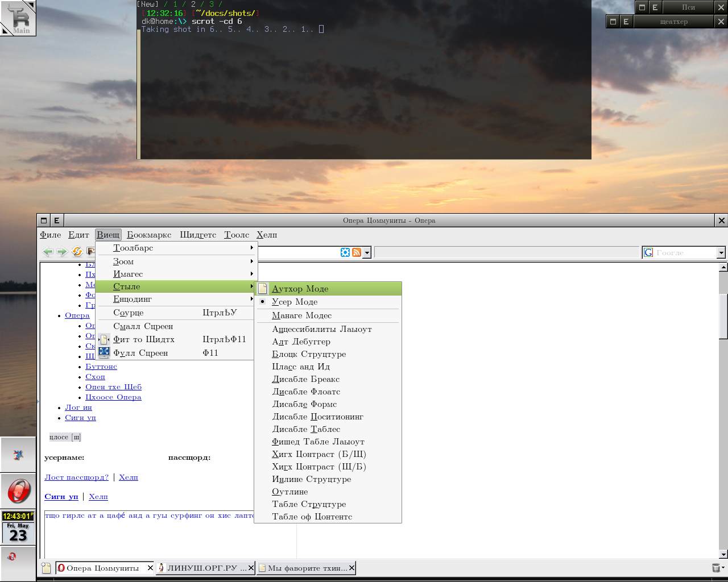Go forward with the green right arrow

click(62, 252)
